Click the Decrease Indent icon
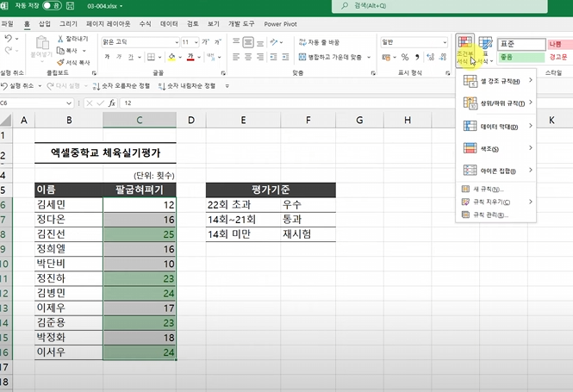This screenshot has height=392, width=573. (273, 57)
